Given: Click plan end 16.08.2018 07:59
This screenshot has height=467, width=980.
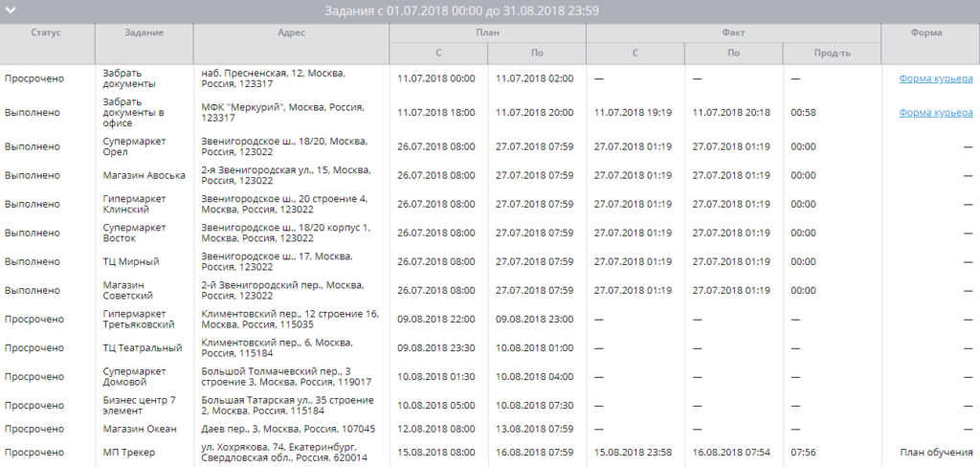Looking at the screenshot, I should 534,453.
